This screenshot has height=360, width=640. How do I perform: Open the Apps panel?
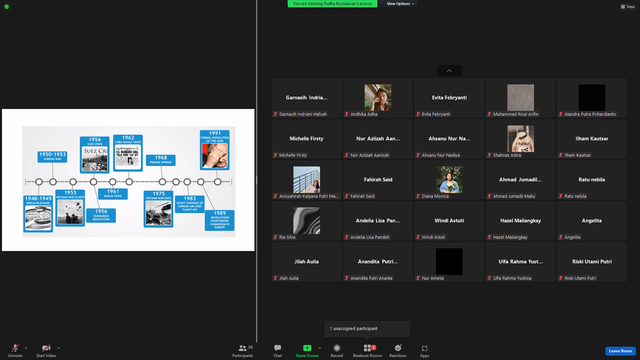424,350
